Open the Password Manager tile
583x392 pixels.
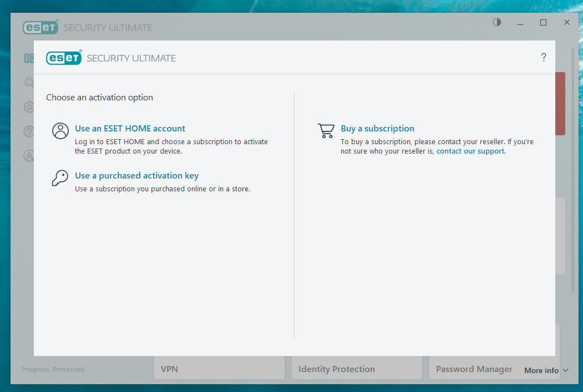(474, 369)
